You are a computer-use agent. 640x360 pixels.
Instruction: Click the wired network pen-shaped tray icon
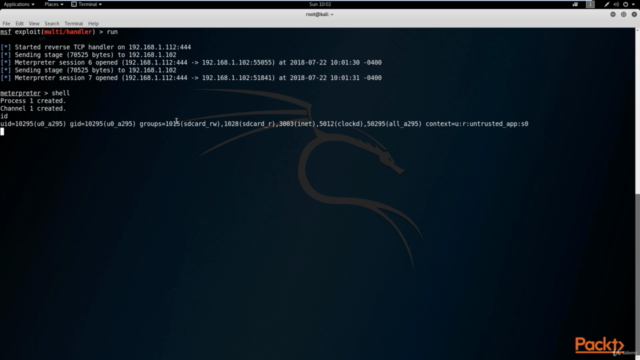pos(607,4)
